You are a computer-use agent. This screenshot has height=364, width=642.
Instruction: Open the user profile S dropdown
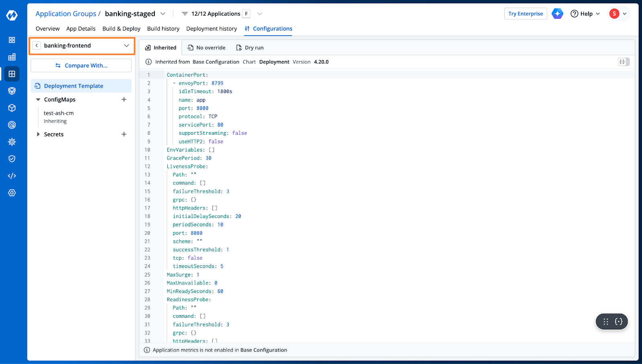click(x=618, y=14)
